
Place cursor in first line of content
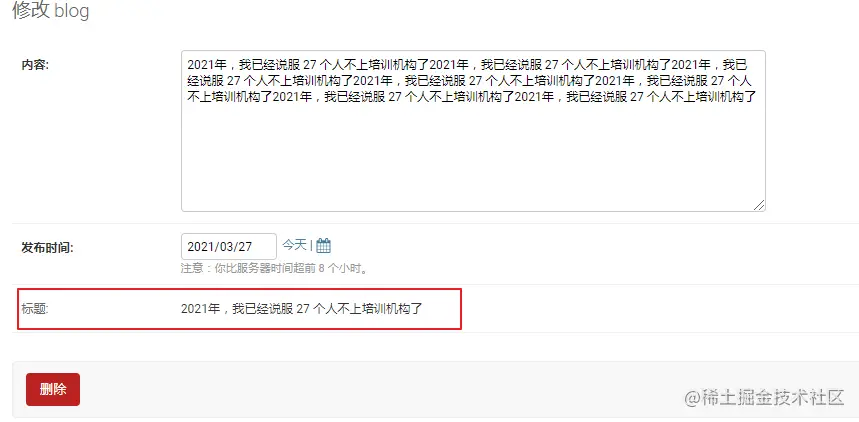(x=467, y=65)
